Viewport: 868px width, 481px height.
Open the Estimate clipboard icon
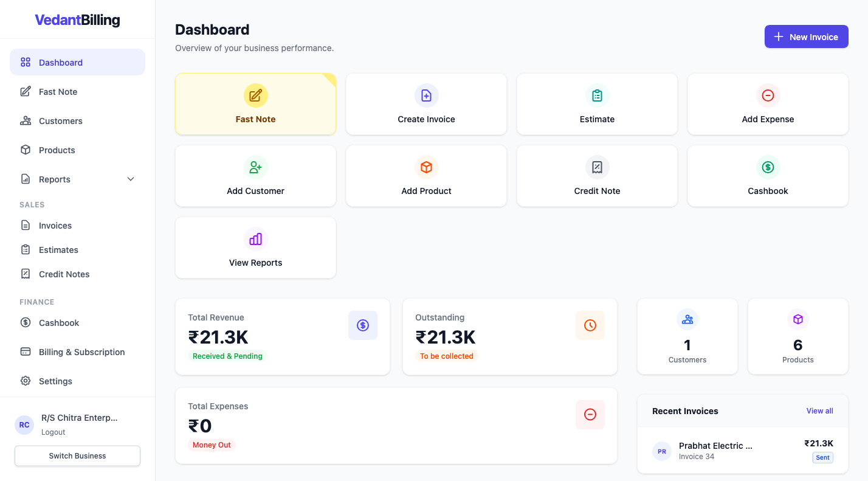pyautogui.click(x=597, y=95)
